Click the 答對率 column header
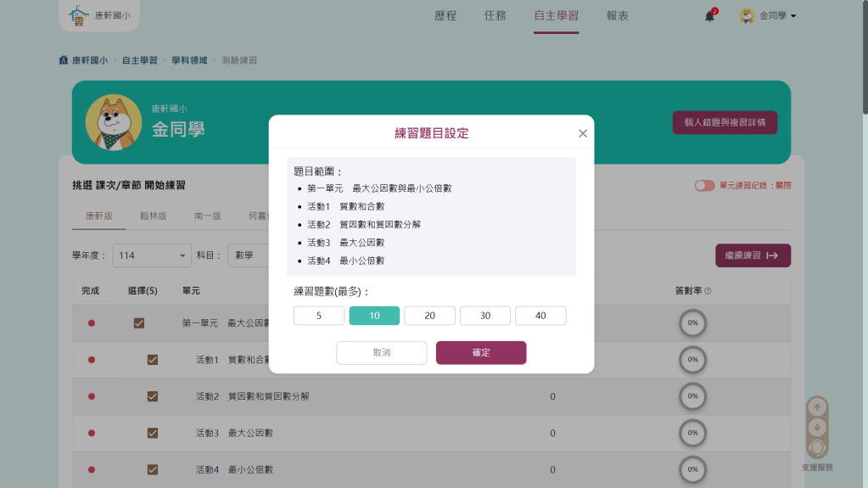868x488 pixels. (688, 291)
